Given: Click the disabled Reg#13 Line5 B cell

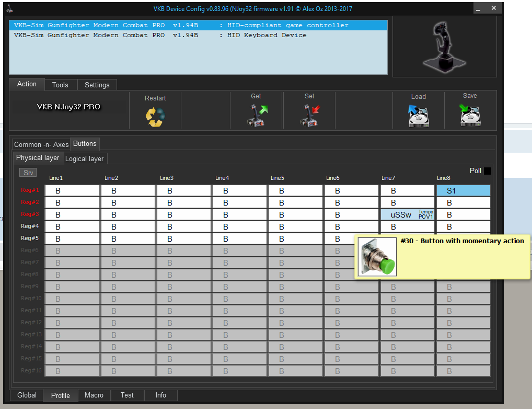Looking at the screenshot, I should coord(295,335).
